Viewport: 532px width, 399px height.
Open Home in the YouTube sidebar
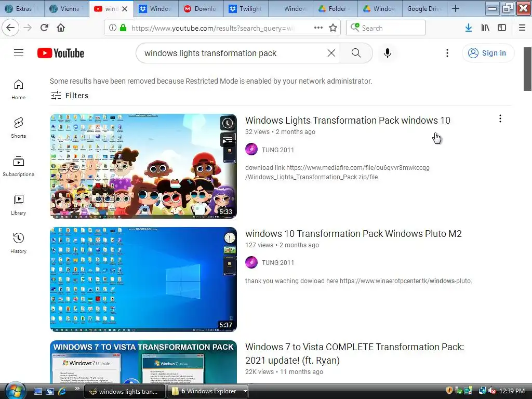(x=19, y=89)
